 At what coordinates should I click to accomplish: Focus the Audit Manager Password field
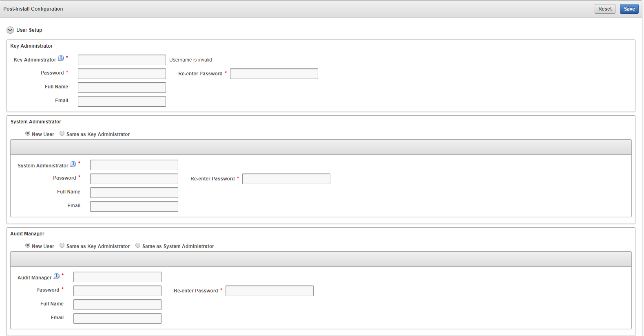(117, 291)
